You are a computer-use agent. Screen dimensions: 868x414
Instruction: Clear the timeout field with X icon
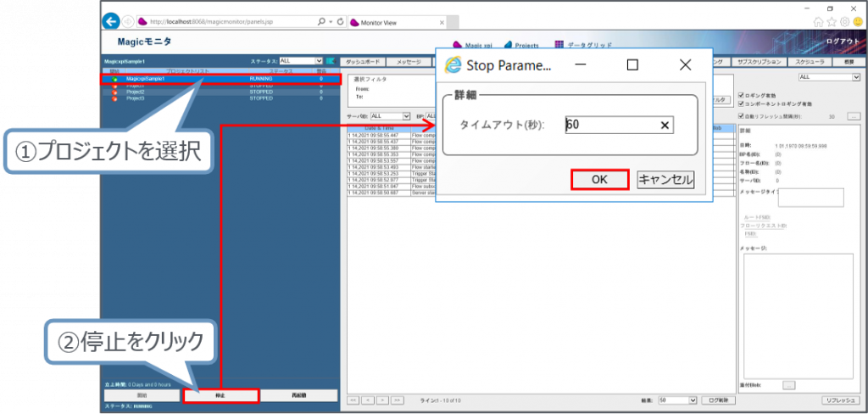pos(665,125)
